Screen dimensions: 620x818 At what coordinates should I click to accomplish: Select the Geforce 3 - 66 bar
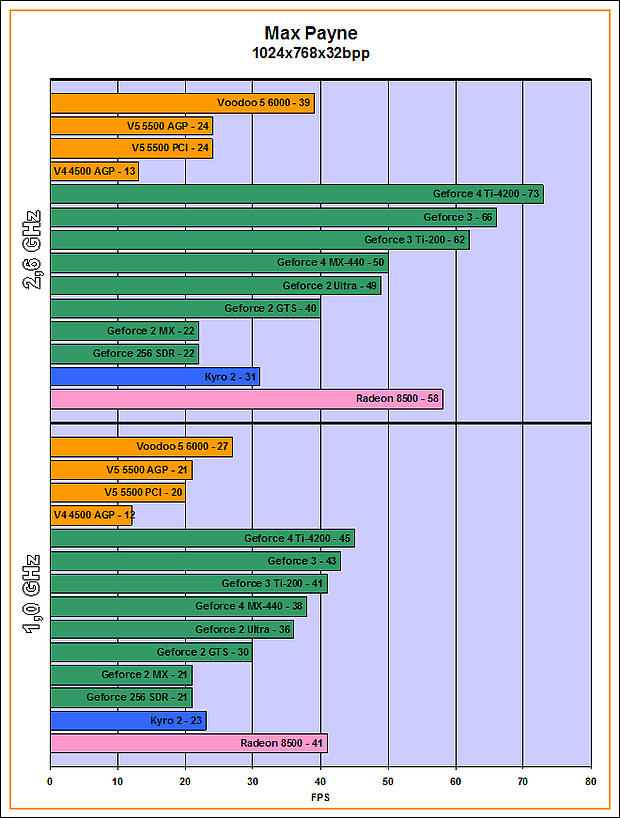coord(273,217)
